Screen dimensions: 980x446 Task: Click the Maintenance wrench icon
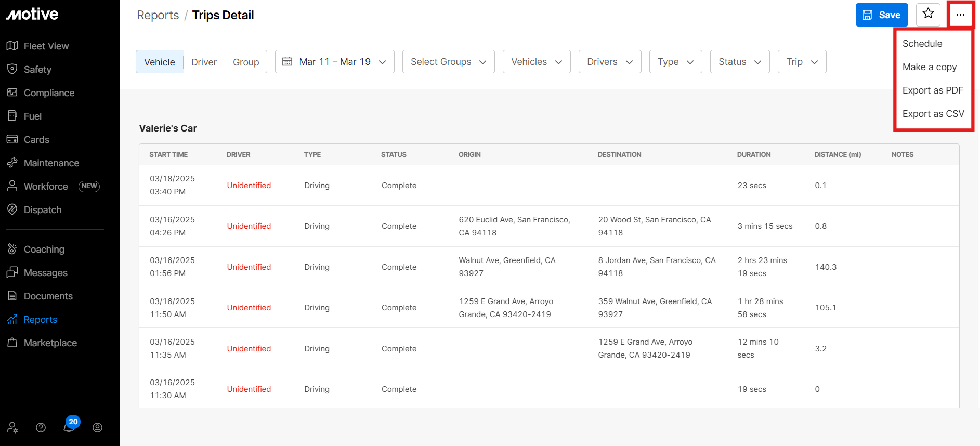[x=12, y=163]
